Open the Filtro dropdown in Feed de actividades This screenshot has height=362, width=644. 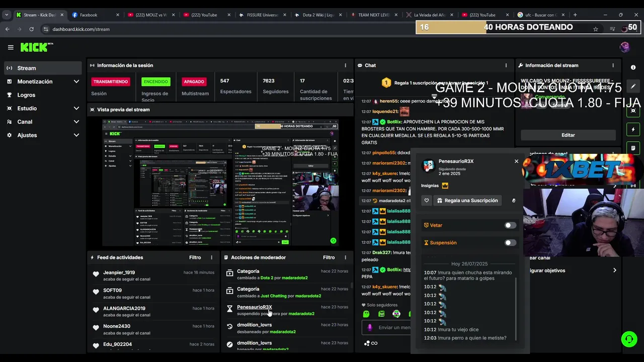[x=195, y=257]
